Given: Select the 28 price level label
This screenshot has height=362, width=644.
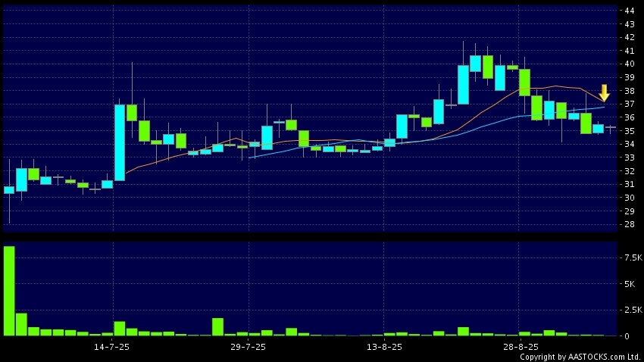Looking at the screenshot, I should point(629,224).
